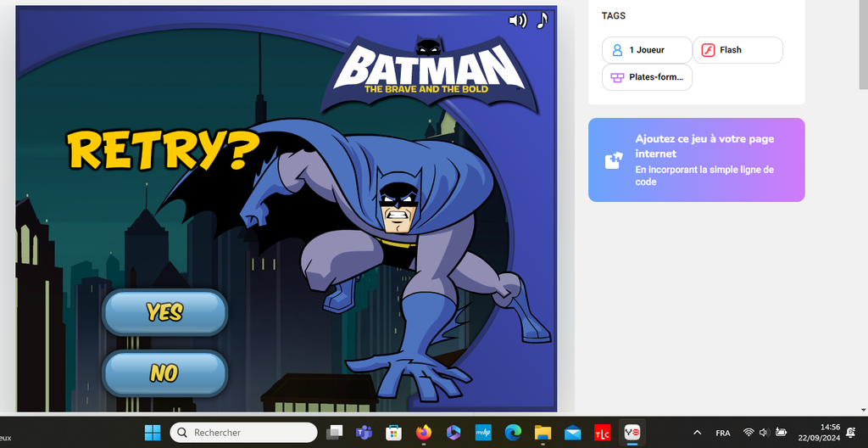Screen dimensions: 868x448
Task: Click YES to retry the game
Action: coord(165,312)
